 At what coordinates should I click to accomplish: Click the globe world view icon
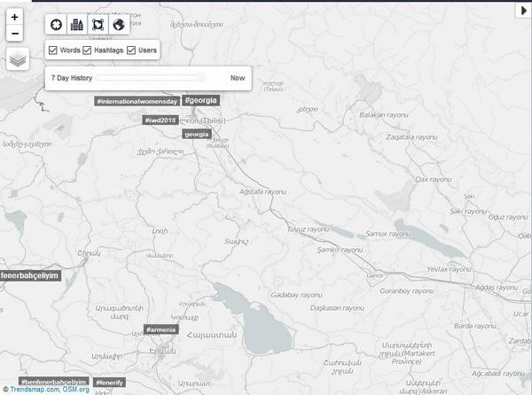(119, 25)
